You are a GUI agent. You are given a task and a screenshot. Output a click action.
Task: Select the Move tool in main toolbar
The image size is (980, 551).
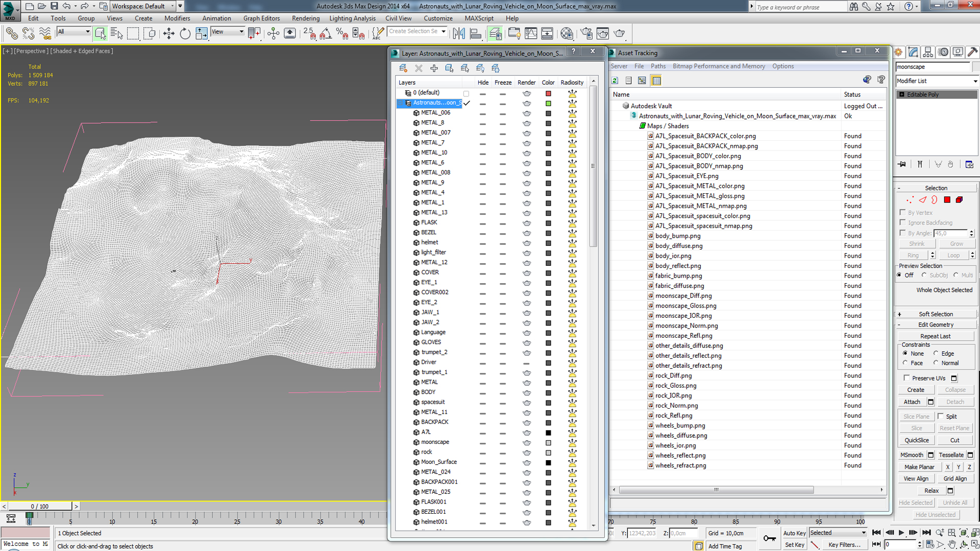(168, 34)
